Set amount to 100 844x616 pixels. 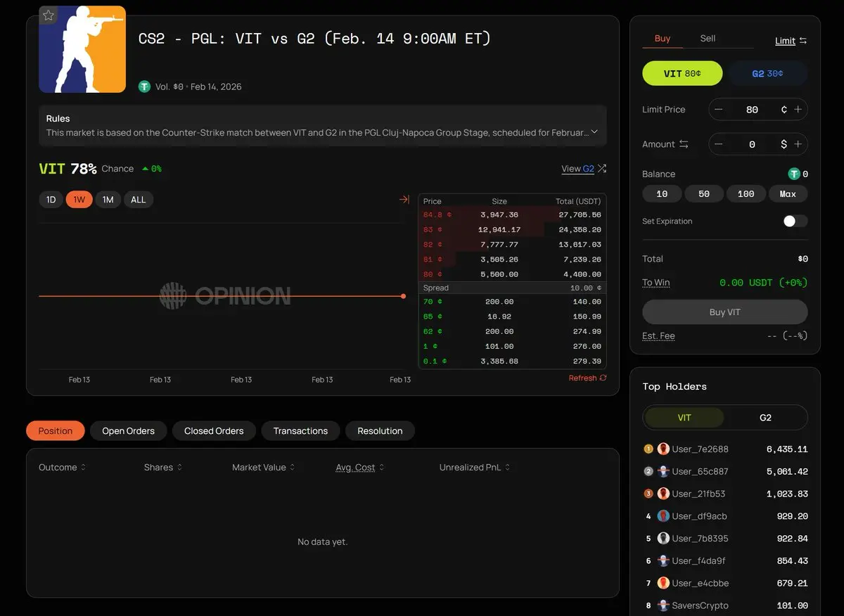(x=746, y=194)
